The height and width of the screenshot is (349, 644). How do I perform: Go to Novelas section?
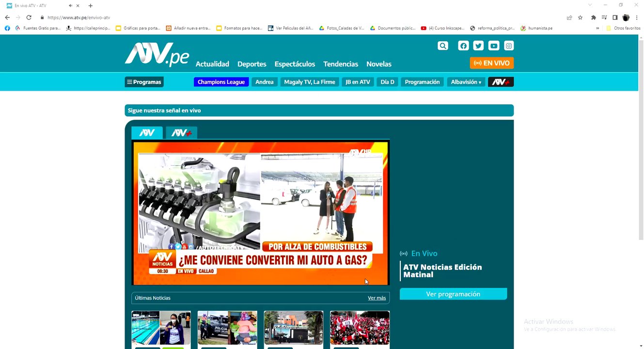(379, 64)
